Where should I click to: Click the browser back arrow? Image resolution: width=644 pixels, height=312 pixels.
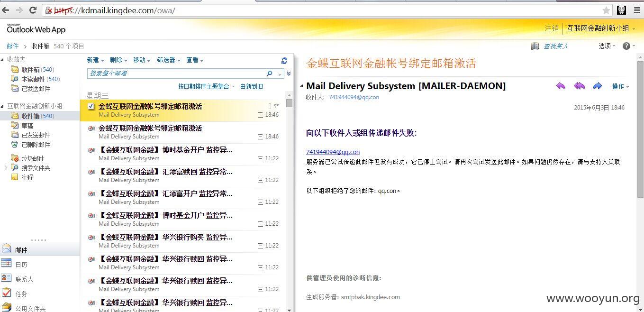(x=6, y=10)
